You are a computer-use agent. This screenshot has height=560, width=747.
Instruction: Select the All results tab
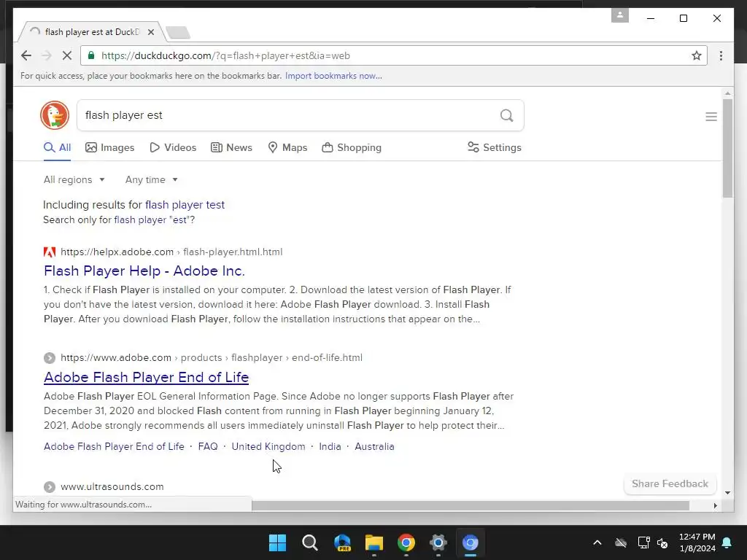57,147
